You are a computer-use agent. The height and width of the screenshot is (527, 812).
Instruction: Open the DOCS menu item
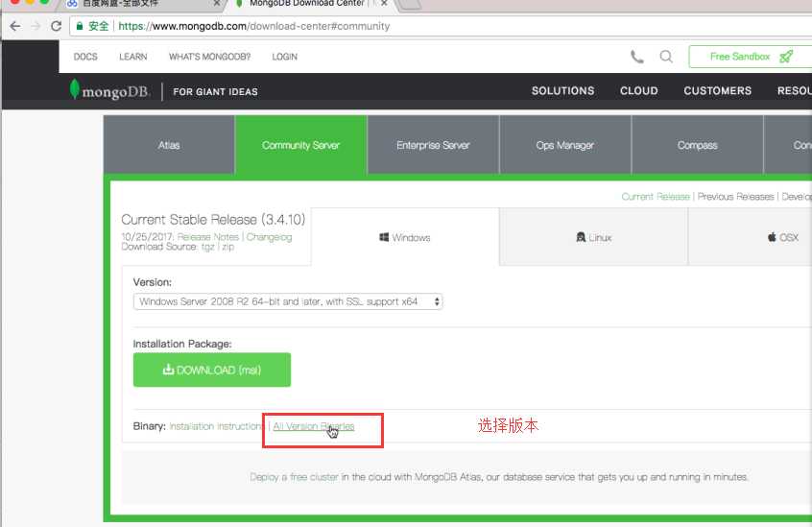(x=85, y=57)
